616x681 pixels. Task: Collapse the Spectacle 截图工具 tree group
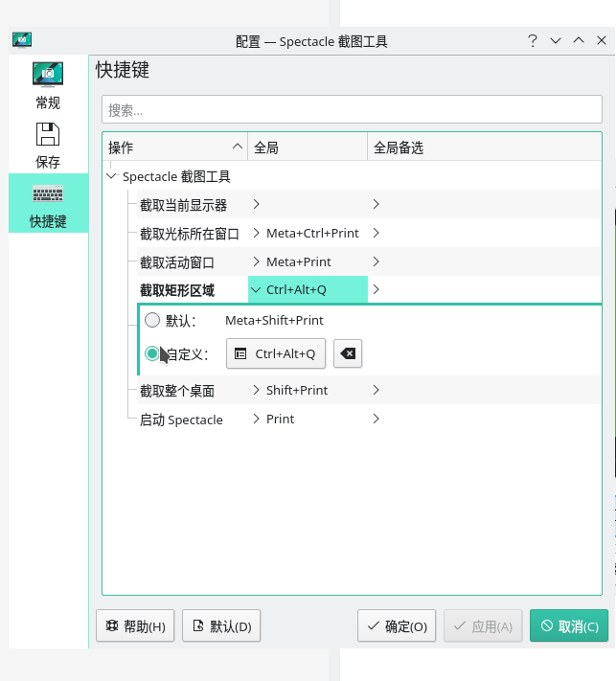(112, 176)
